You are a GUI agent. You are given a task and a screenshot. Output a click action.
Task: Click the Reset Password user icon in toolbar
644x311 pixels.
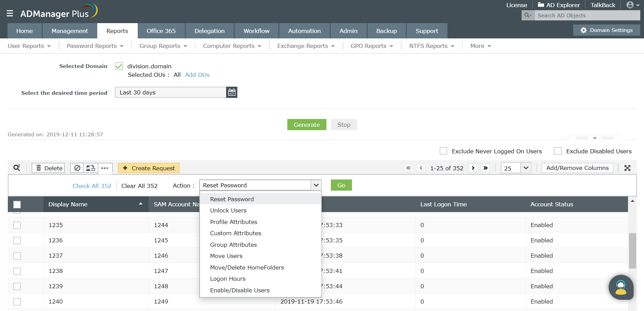tap(90, 168)
